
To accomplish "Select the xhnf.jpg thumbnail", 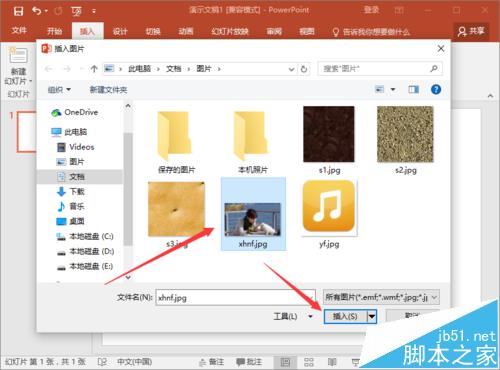I will point(253,214).
